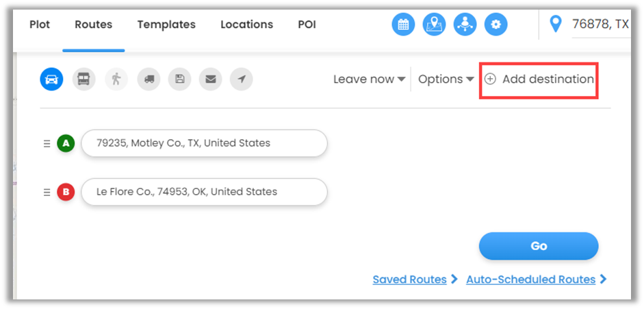Select the truck routing mode icon

coord(149,79)
